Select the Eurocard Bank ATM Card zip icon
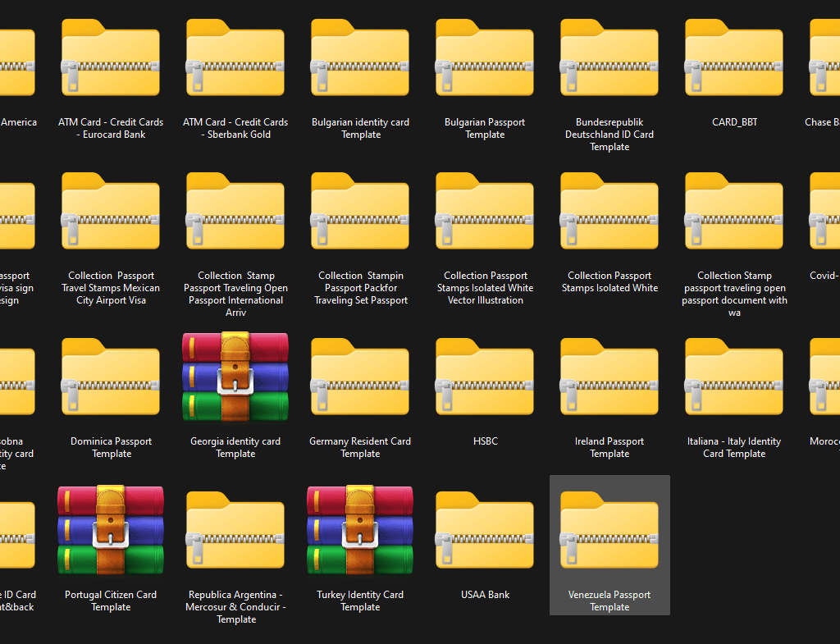 pos(111,57)
